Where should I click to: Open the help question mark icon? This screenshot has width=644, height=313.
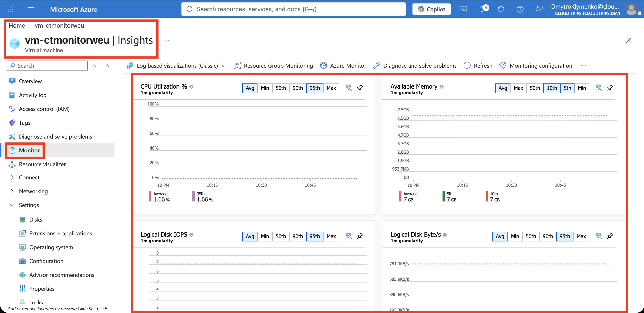(520, 9)
